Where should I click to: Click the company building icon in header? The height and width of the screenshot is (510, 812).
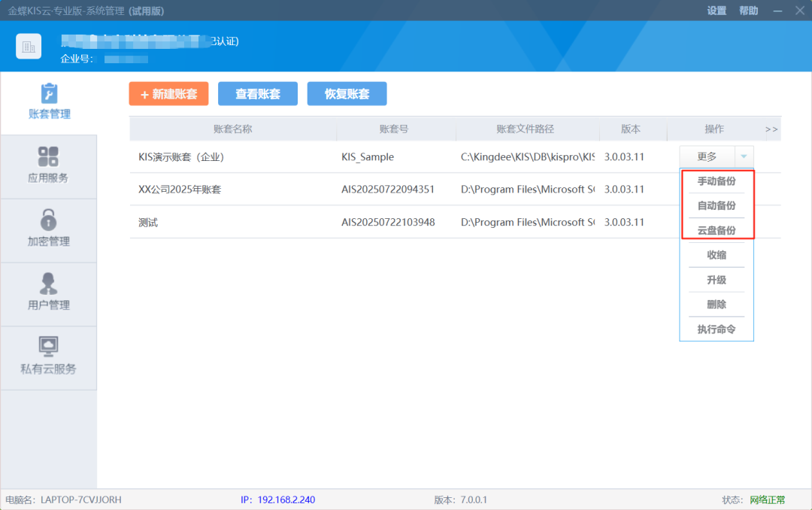[29, 47]
